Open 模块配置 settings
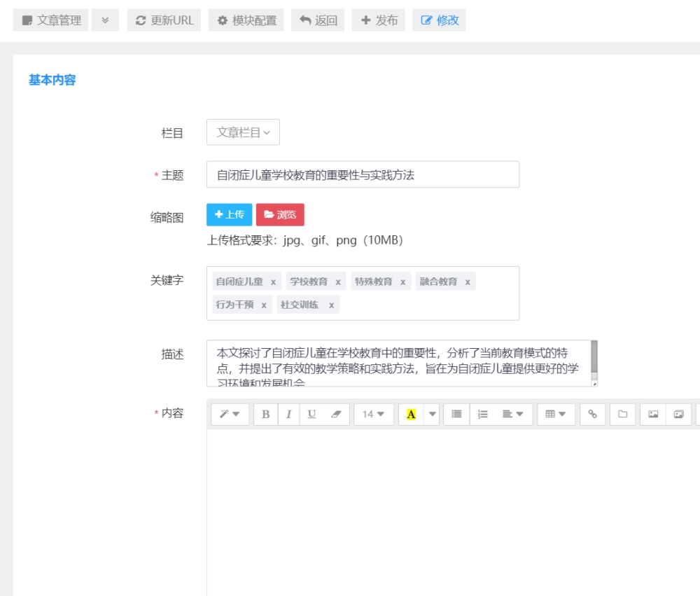Image resolution: width=700 pixels, height=596 pixels. [246, 20]
